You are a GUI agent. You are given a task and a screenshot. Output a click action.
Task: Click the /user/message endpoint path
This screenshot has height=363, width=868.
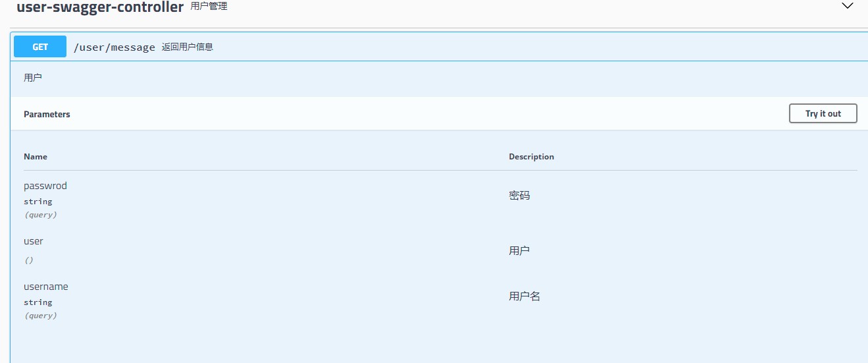pos(115,47)
